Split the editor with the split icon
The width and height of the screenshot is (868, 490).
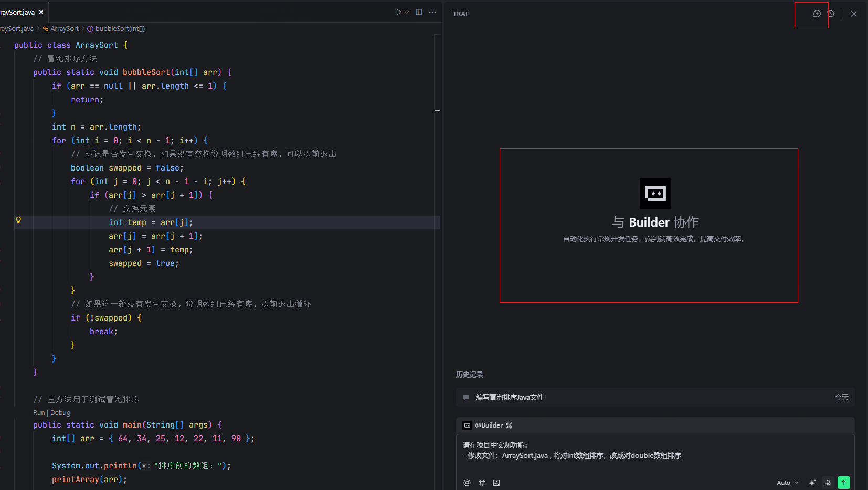tap(419, 12)
